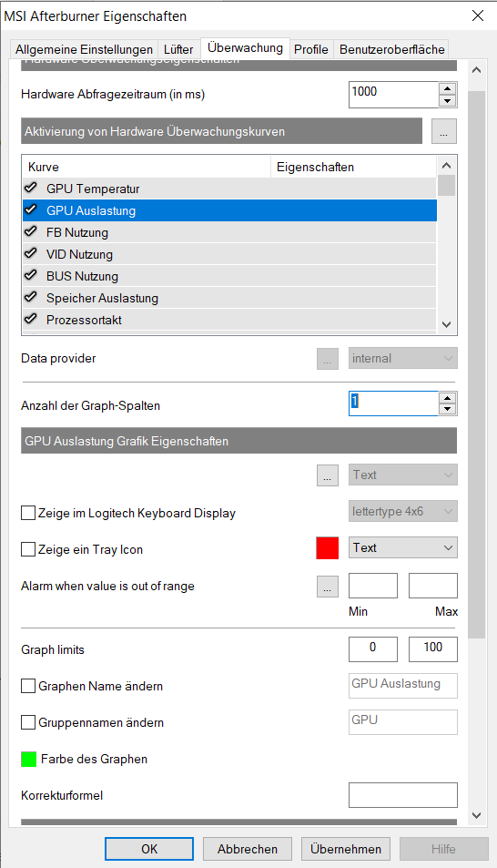The height and width of the screenshot is (868, 497).
Task: Open the greyed Text dropdown under Grafik Eigenschaften
Action: 403,475
